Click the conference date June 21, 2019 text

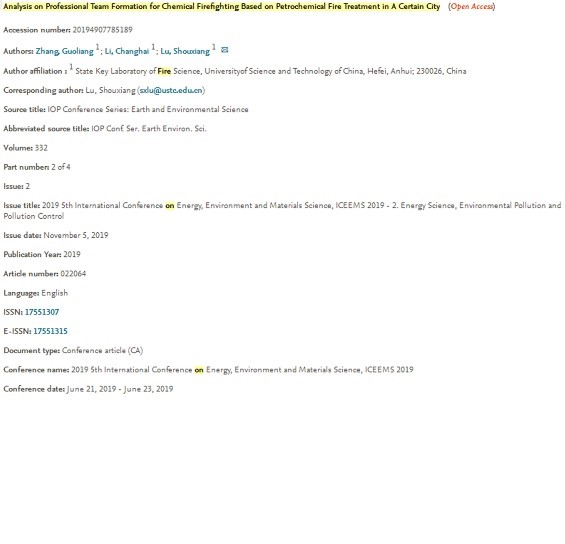(x=92, y=389)
